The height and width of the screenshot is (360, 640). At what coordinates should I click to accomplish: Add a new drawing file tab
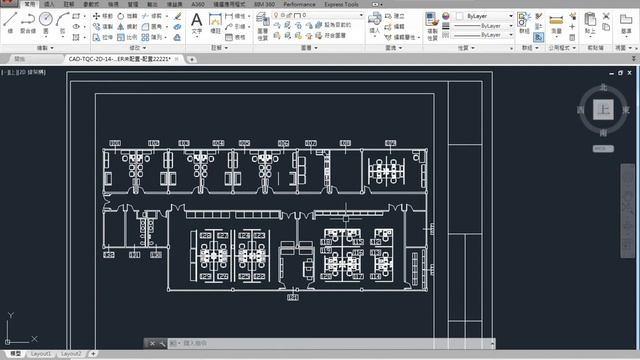[x=191, y=59]
